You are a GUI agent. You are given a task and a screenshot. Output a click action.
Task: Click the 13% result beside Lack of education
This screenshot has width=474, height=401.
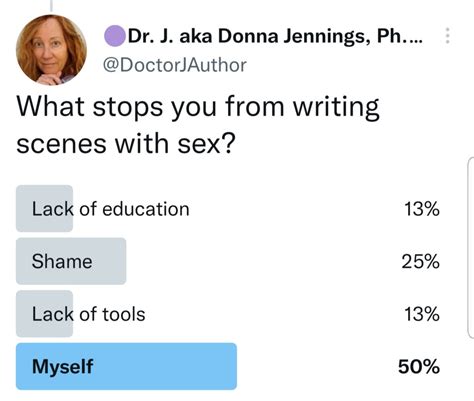click(422, 209)
